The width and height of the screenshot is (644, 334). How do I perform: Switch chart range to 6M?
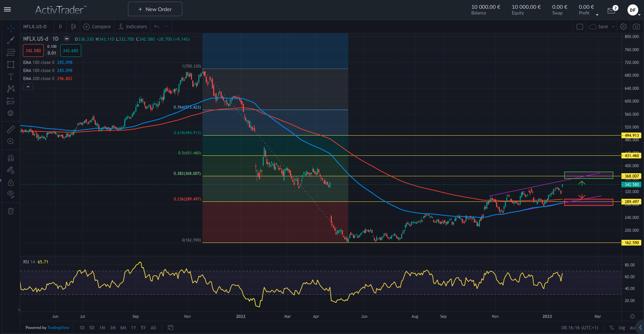[123, 328]
